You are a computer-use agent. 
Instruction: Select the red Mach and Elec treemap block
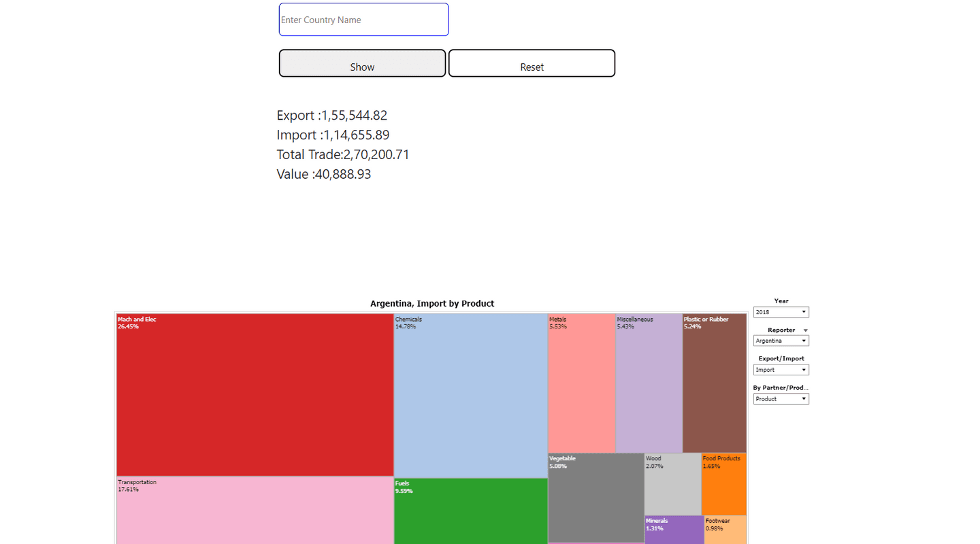tap(255, 394)
